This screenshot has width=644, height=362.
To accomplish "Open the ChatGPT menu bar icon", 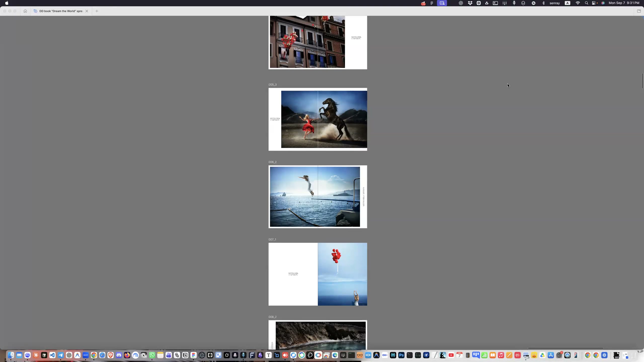I will click(x=461, y=3).
